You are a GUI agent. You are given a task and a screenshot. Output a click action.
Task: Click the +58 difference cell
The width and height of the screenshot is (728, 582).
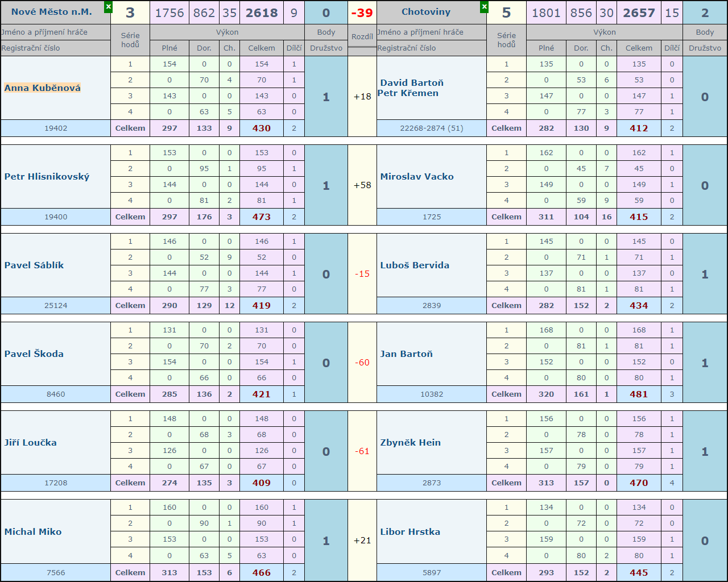pyautogui.click(x=362, y=185)
